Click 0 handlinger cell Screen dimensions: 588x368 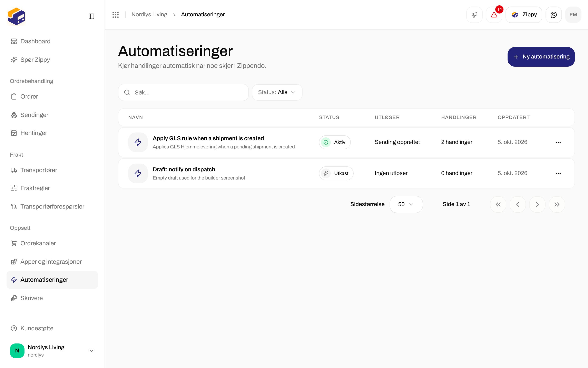point(457,173)
